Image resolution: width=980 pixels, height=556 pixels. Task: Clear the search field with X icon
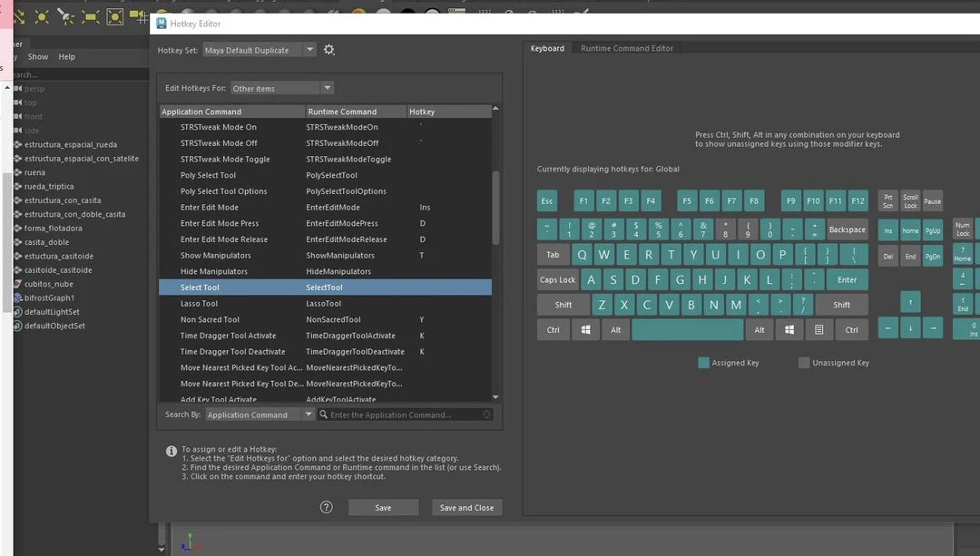(x=487, y=415)
